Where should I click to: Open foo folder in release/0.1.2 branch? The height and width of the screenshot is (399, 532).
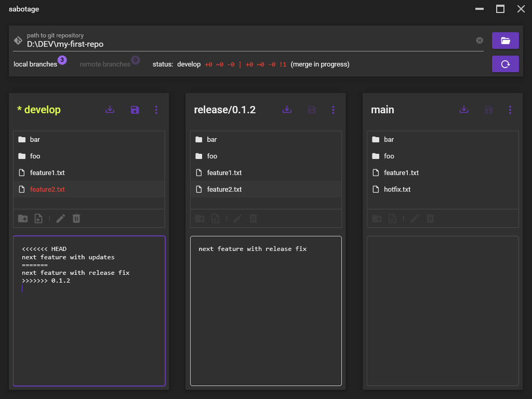266,156
